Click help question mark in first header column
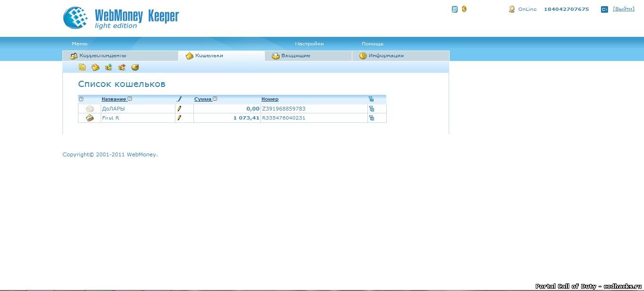Screen dimensions: 644x291 (x=81, y=99)
